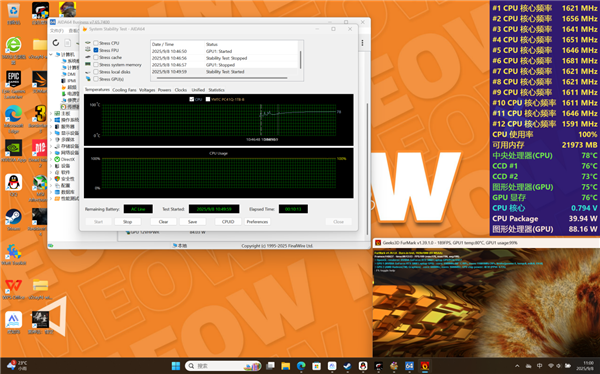600x374 pixels.
Task: Check the Stress GPU(s) checkbox
Action: 96,79
